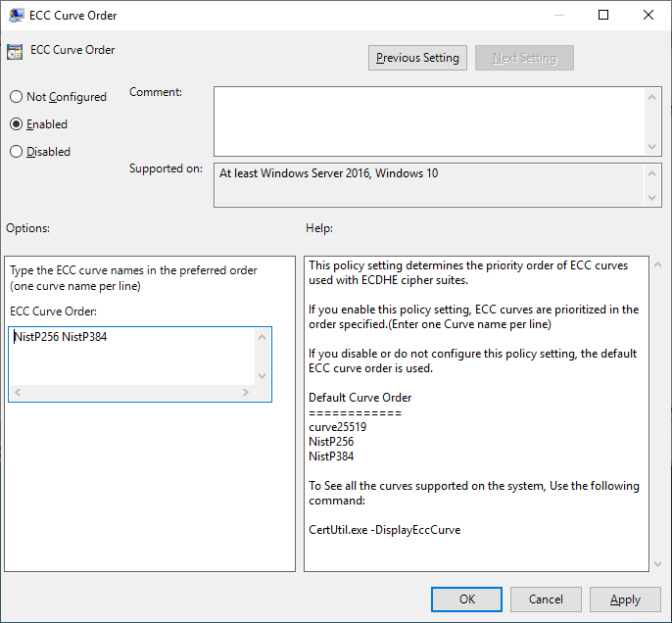Click the greyed-out Next Setting button
This screenshot has height=623, width=672.
click(x=524, y=58)
